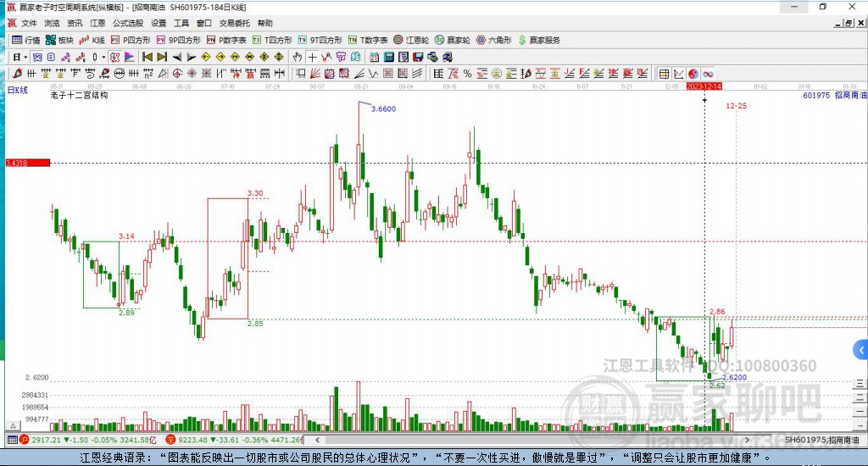Collapse volume panel with triangle button

tap(14, 425)
